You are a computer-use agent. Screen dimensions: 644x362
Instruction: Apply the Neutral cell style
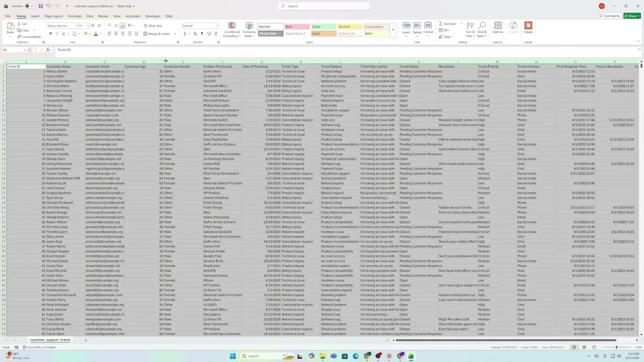pyautogui.click(x=350, y=27)
